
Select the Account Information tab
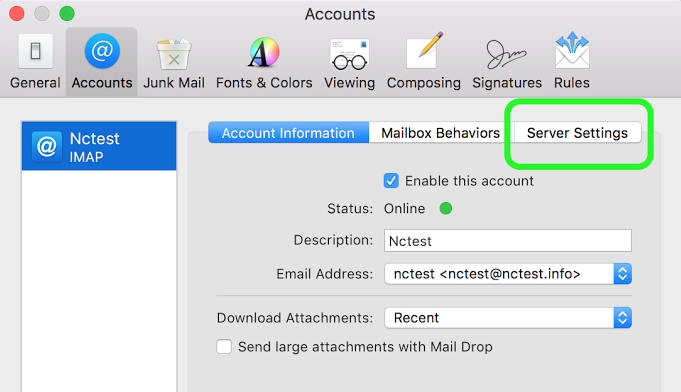click(288, 132)
